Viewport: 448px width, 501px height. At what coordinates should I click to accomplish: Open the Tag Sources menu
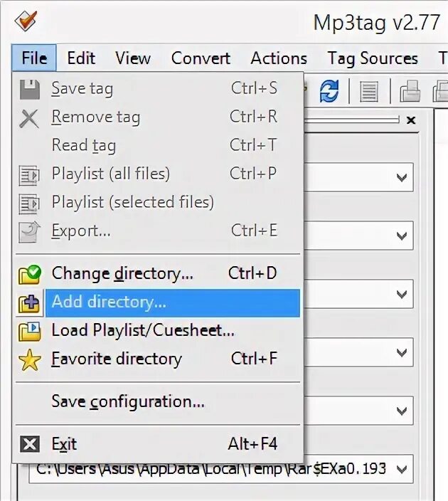[x=372, y=58]
